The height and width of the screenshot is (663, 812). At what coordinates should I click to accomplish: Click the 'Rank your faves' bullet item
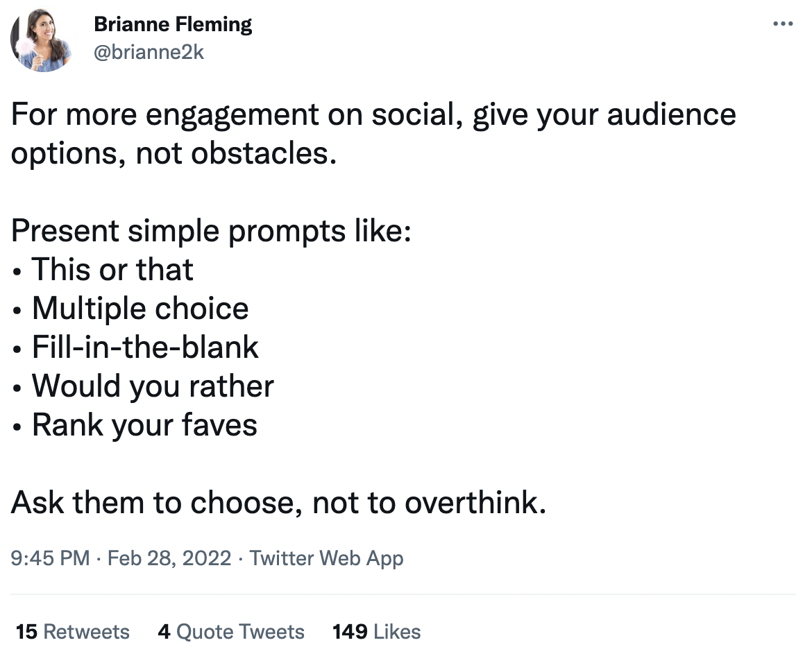[144, 425]
